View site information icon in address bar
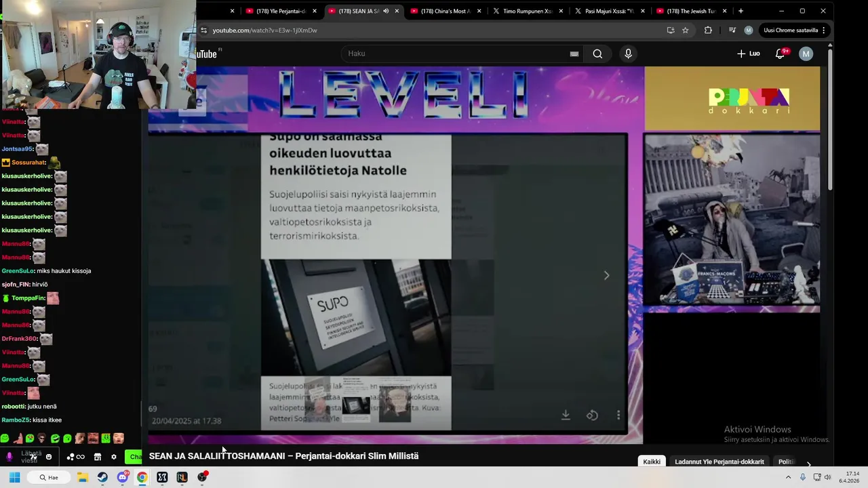The image size is (868, 488). click(203, 30)
